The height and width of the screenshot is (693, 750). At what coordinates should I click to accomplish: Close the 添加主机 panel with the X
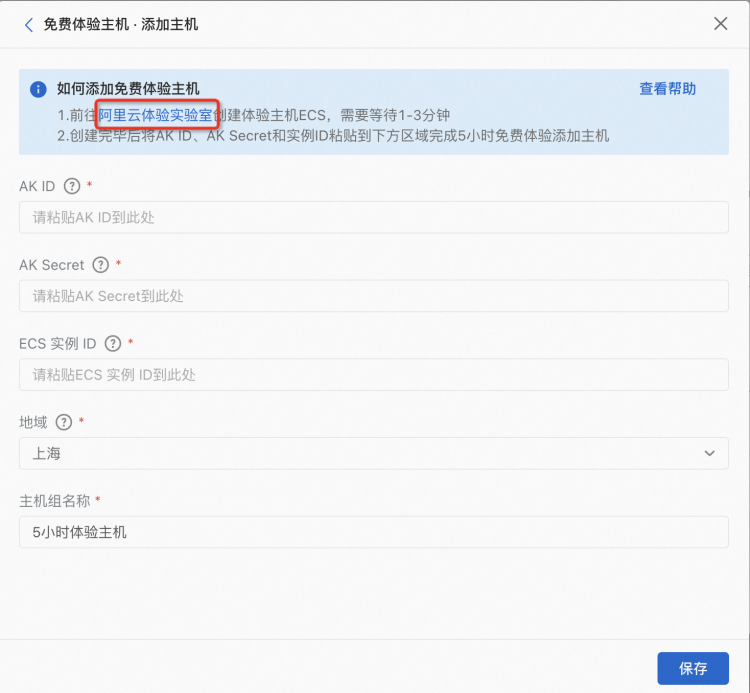[x=720, y=23]
